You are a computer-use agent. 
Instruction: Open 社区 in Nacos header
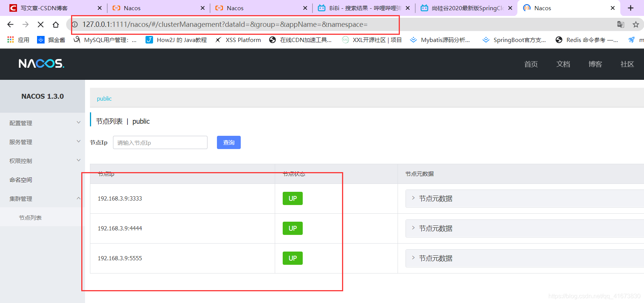pyautogui.click(x=627, y=64)
